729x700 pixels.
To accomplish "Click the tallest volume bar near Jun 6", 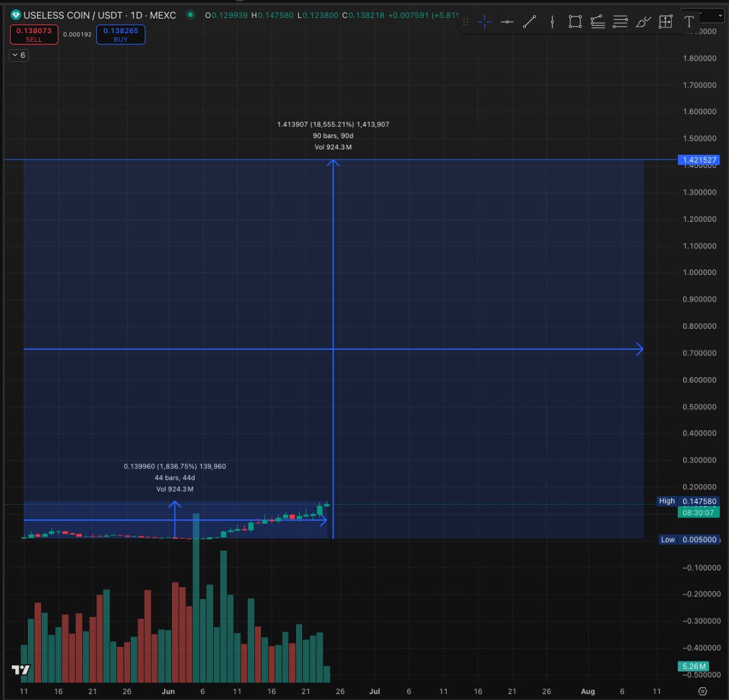I will point(196,598).
